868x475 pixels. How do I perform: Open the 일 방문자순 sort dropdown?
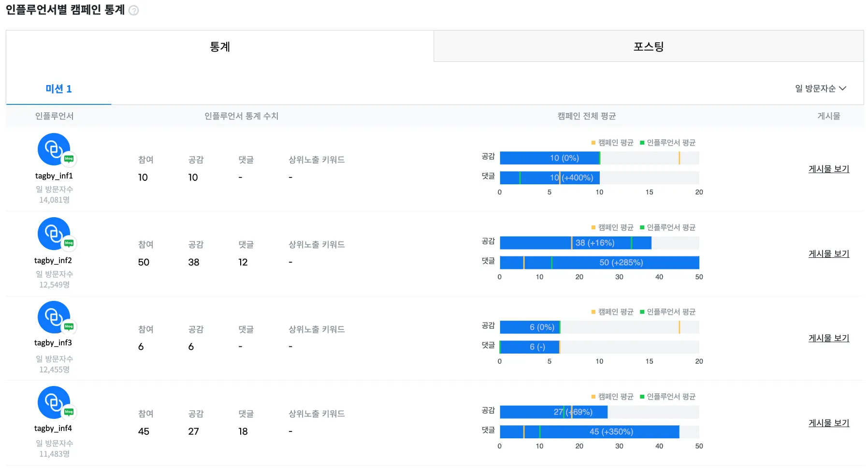tap(821, 89)
